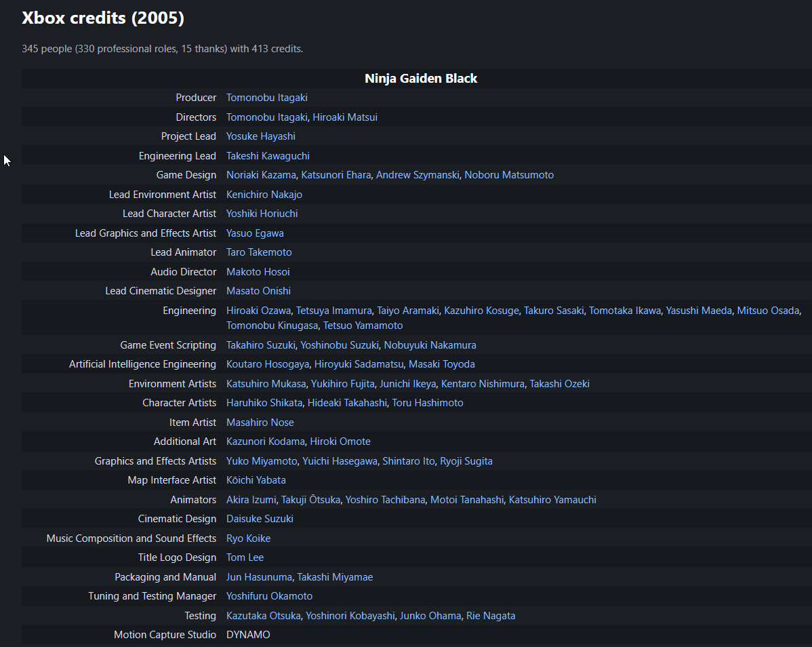Image resolution: width=812 pixels, height=647 pixels.
Task: Click the Hiroki Omote link
Action: 340,442
